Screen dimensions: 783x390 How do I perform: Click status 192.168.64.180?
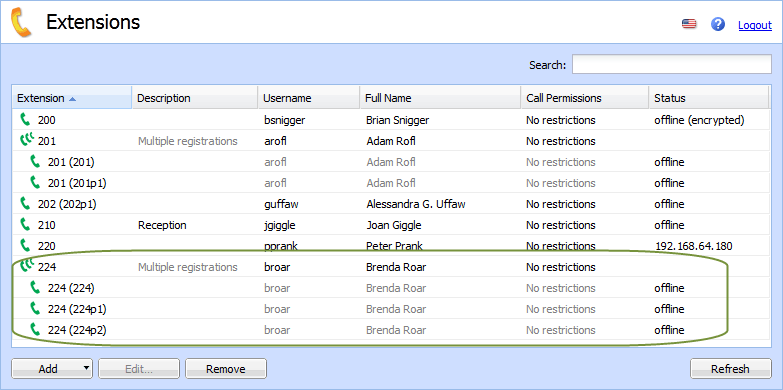click(694, 246)
